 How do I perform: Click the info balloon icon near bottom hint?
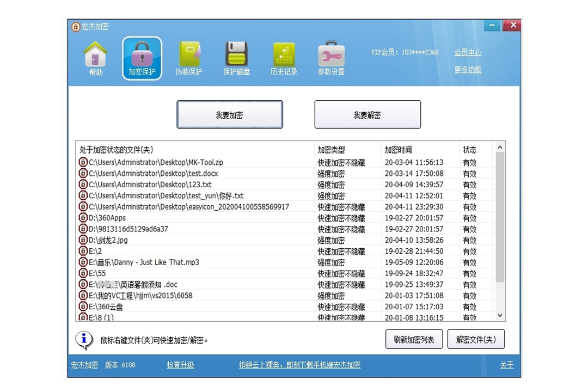pos(83,338)
